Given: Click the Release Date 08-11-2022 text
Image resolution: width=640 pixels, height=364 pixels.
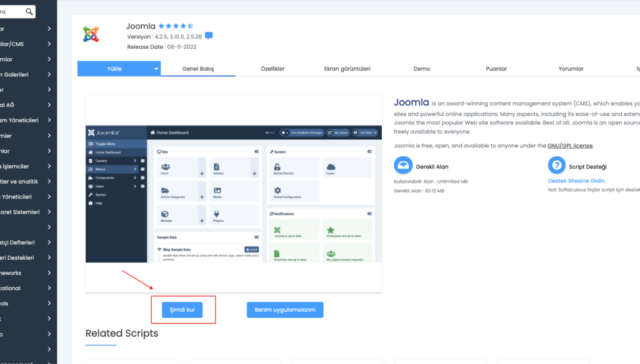Looking at the screenshot, I should (162, 47).
